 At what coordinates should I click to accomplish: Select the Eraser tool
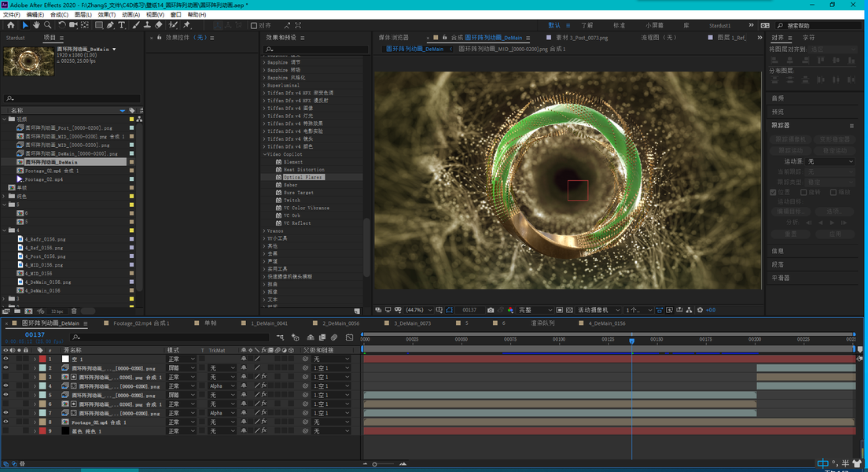(159, 25)
